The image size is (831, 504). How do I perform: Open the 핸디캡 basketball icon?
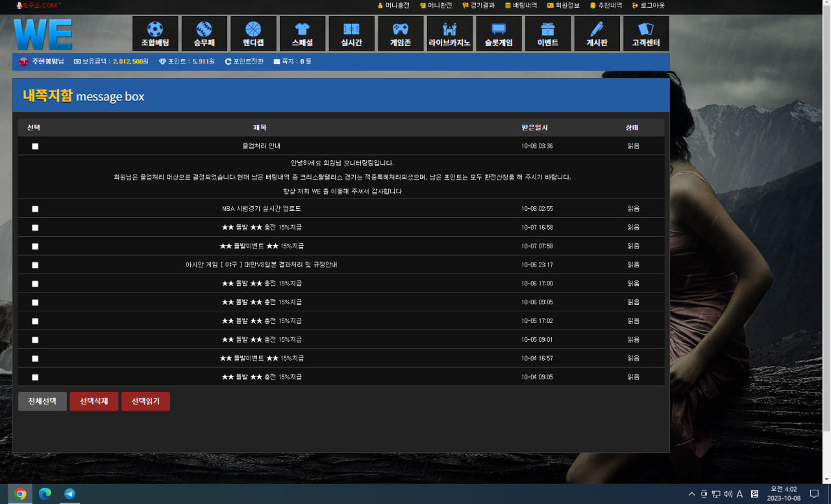(x=253, y=29)
